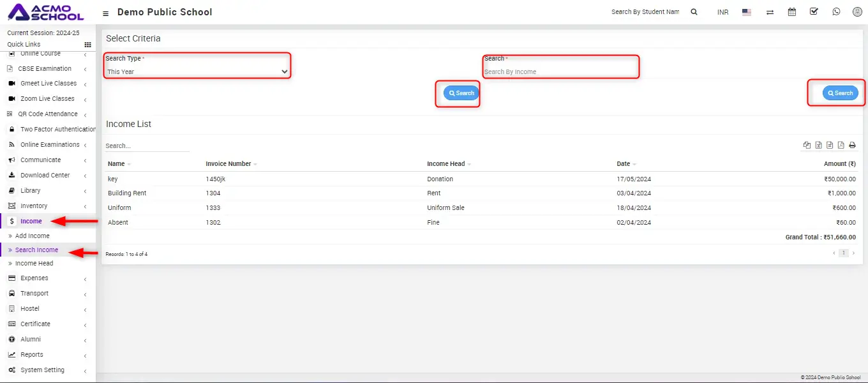Image resolution: width=868 pixels, height=383 pixels.
Task: Go to Income Head submenu item
Action: click(x=34, y=264)
